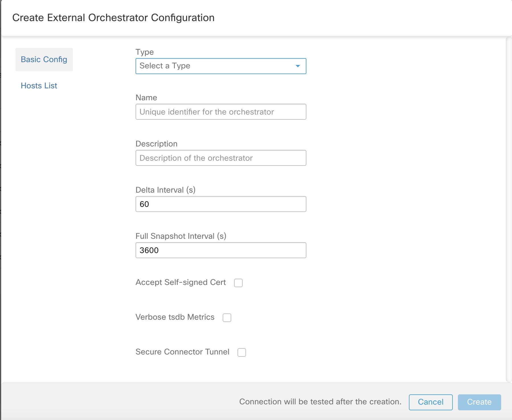Switch to the Hosts List section
The image size is (512, 420).
click(39, 85)
